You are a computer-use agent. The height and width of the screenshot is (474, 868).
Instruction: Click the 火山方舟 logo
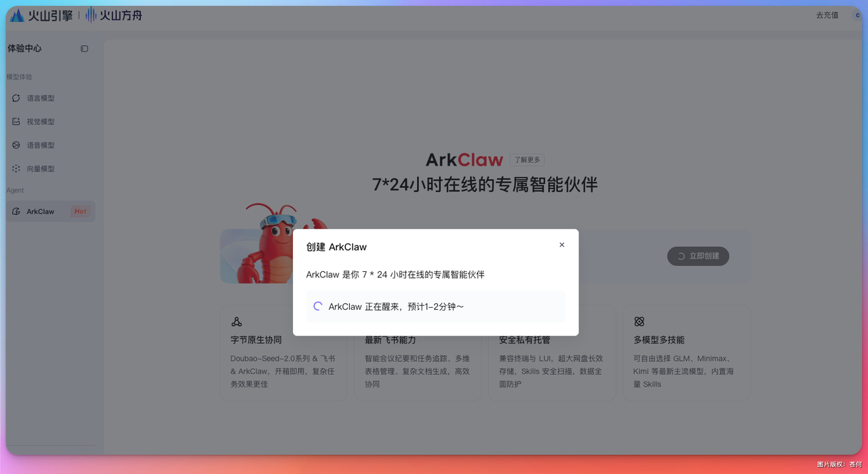tap(114, 15)
